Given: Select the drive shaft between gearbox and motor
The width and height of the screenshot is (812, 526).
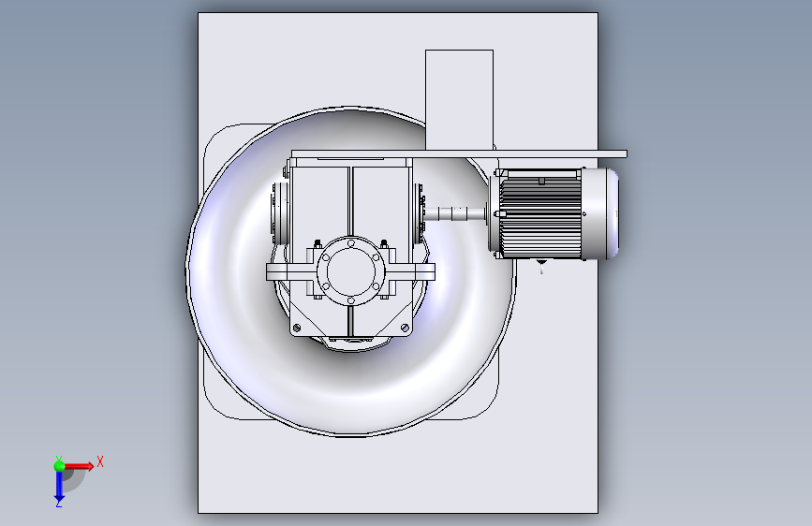Looking at the screenshot, I should 455,213.
